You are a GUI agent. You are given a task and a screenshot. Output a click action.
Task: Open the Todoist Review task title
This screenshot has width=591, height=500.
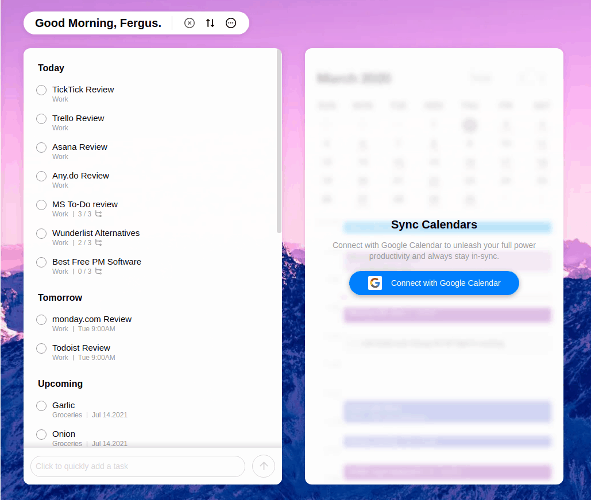click(x=81, y=348)
